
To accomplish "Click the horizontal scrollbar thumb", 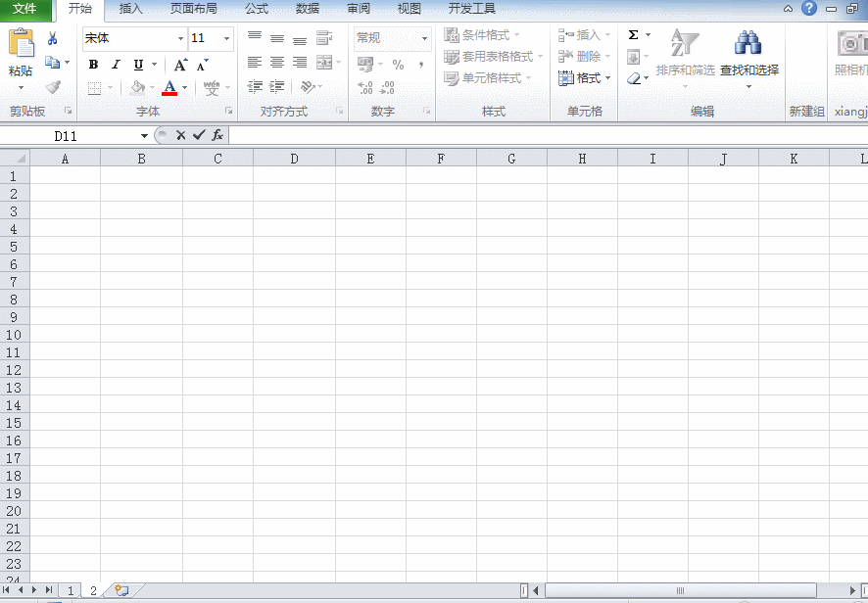I will tap(680, 590).
